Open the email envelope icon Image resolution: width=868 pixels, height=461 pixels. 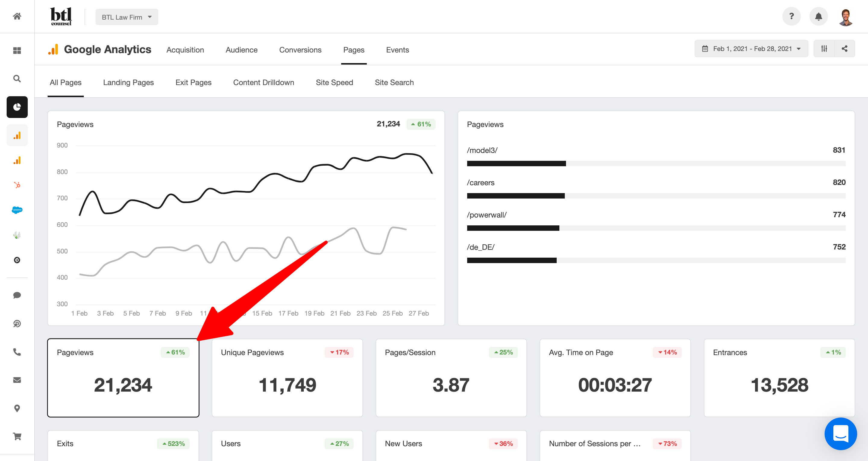[x=17, y=380]
